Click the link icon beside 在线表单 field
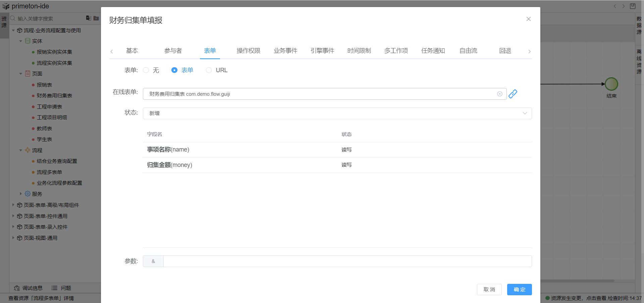Image resolution: width=644 pixels, height=303 pixels. pyautogui.click(x=513, y=94)
